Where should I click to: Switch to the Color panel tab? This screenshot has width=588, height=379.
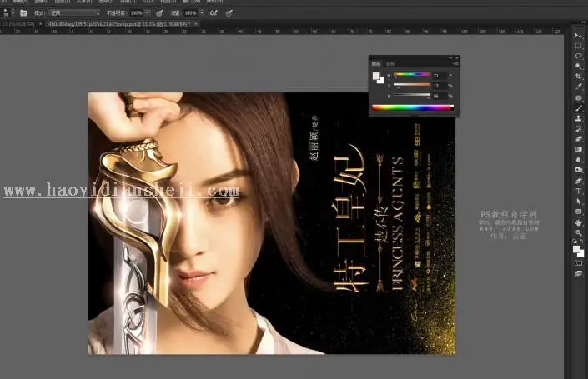click(x=376, y=63)
